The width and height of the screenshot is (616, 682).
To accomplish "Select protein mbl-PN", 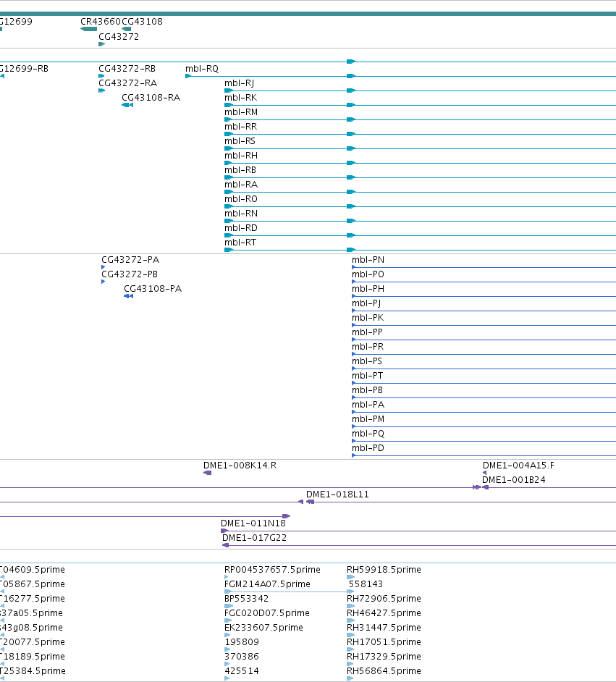I will pos(368,260).
